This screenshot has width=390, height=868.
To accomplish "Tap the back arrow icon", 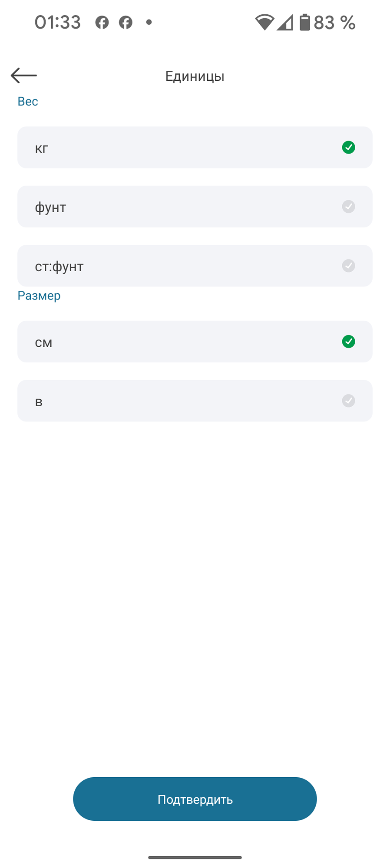I will pos(24,76).
